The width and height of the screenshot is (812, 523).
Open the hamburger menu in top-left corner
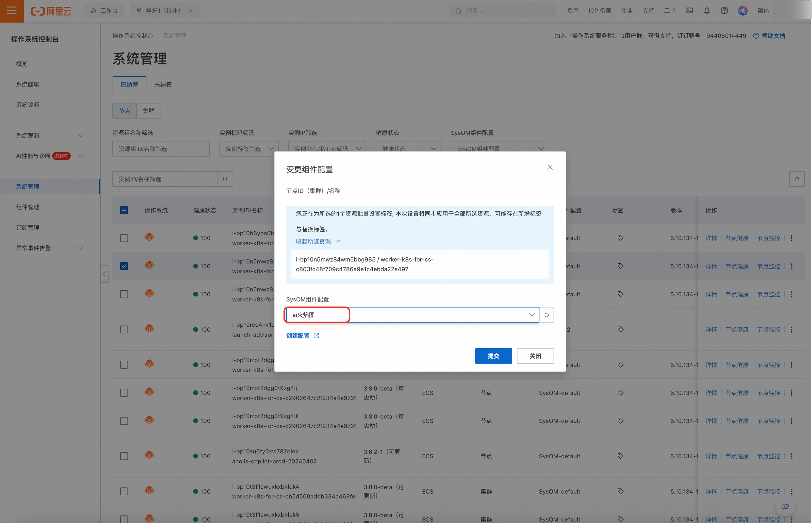click(x=12, y=11)
